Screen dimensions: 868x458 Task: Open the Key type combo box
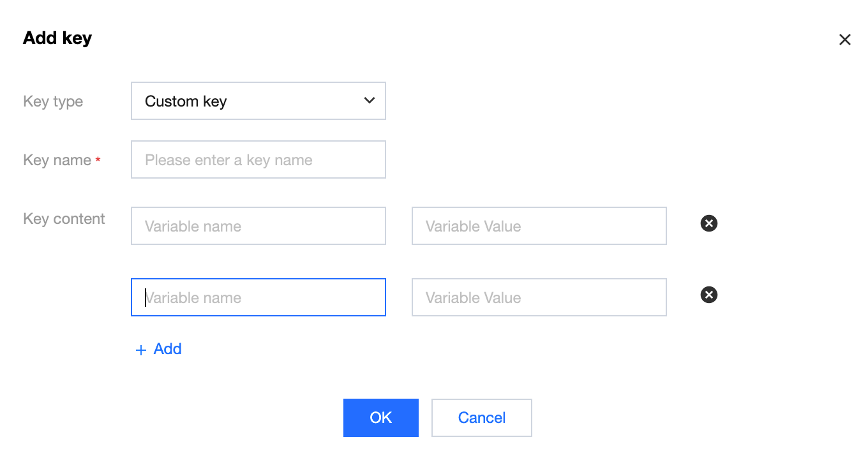pos(258,101)
